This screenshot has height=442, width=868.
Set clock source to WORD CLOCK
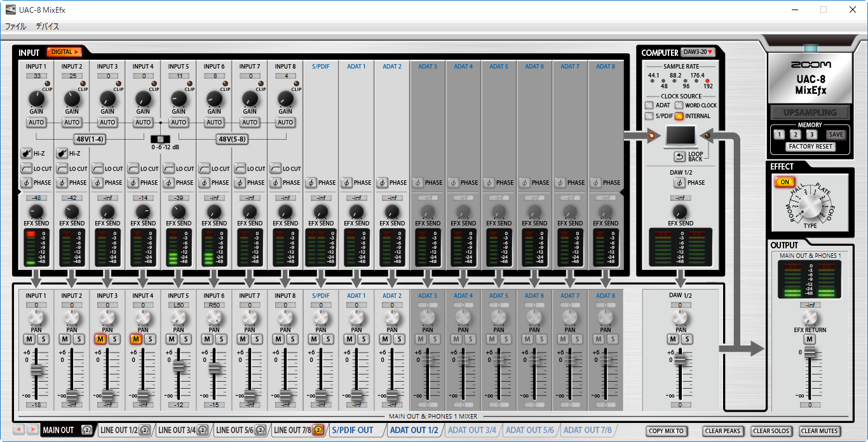(679, 105)
